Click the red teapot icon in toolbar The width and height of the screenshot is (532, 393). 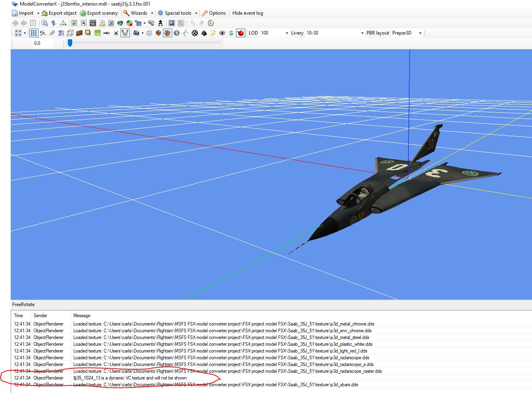[240, 33]
